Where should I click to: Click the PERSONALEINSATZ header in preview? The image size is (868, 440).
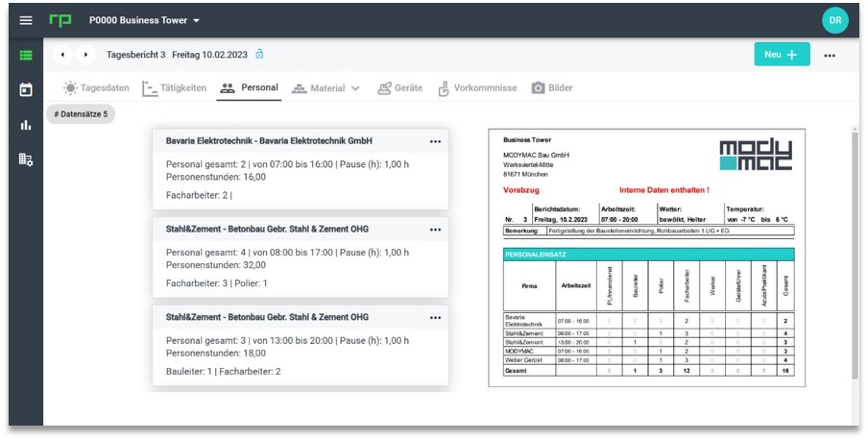tap(648, 255)
